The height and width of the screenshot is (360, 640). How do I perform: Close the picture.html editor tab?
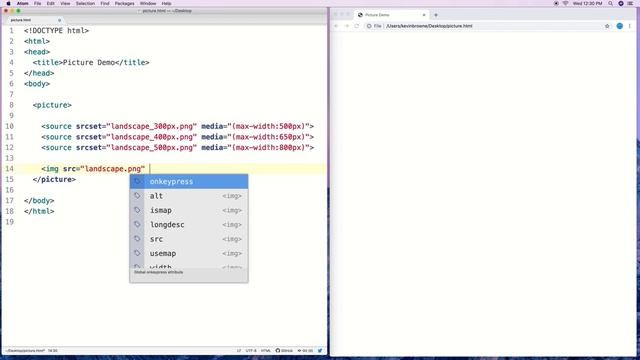click(60, 20)
